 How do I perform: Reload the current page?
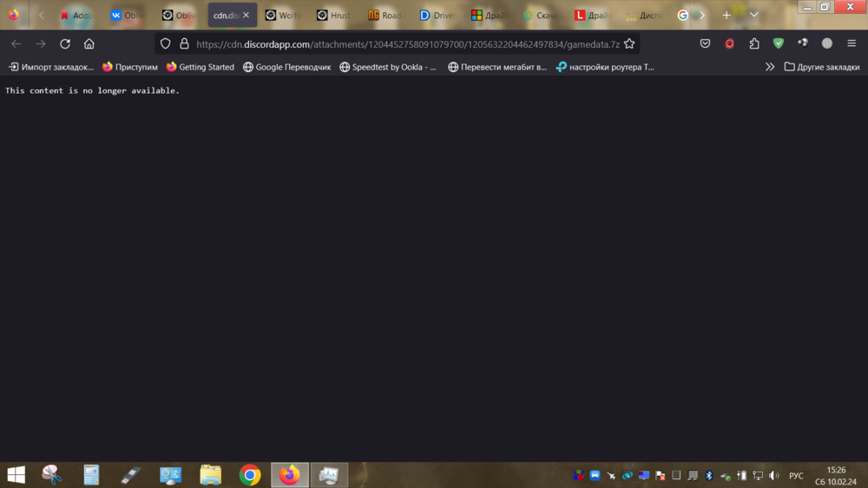pyautogui.click(x=65, y=43)
